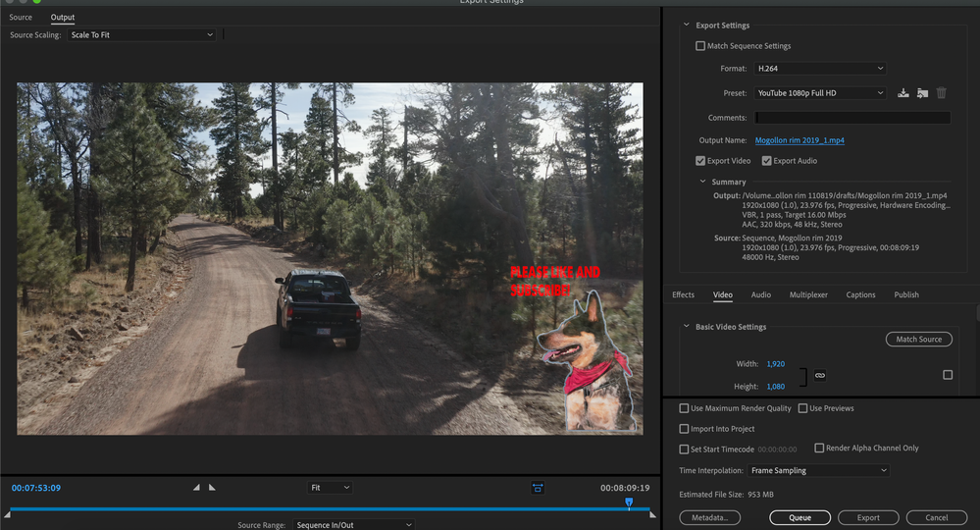
Task: Open the Preset YouTube 1080p dropdown
Action: [x=820, y=93]
